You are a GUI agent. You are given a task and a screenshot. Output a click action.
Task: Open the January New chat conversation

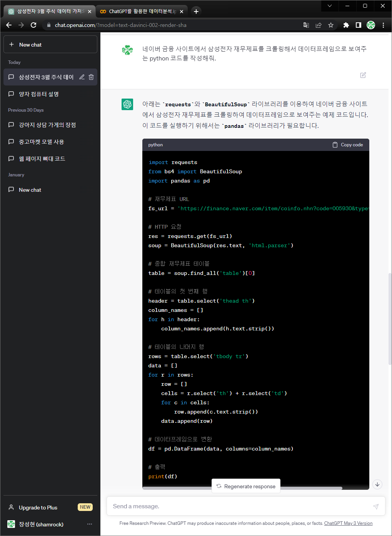click(50, 190)
